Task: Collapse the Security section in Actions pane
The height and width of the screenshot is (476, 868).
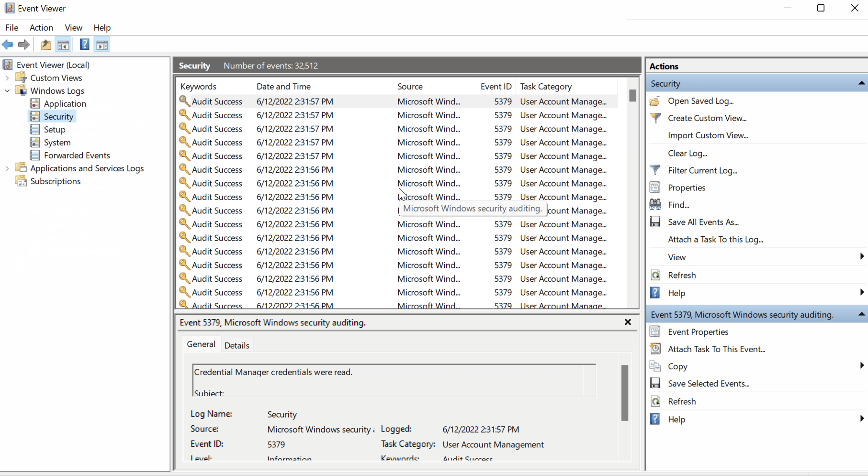Action: tap(861, 84)
